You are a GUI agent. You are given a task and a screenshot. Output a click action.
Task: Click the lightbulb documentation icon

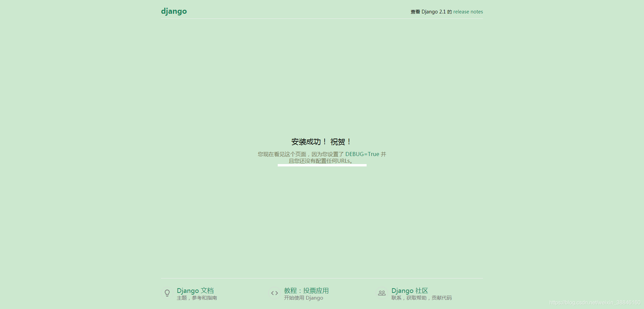click(167, 293)
